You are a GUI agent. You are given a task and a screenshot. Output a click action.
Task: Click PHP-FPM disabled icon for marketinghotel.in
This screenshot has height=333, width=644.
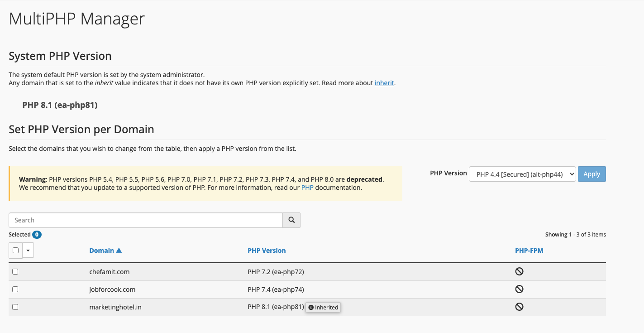519,307
